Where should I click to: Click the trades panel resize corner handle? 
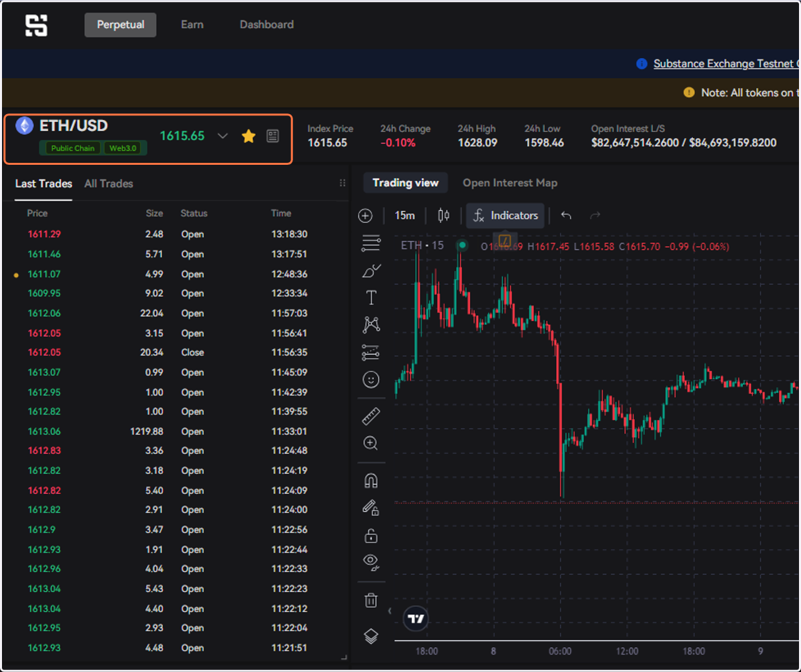(x=344, y=657)
